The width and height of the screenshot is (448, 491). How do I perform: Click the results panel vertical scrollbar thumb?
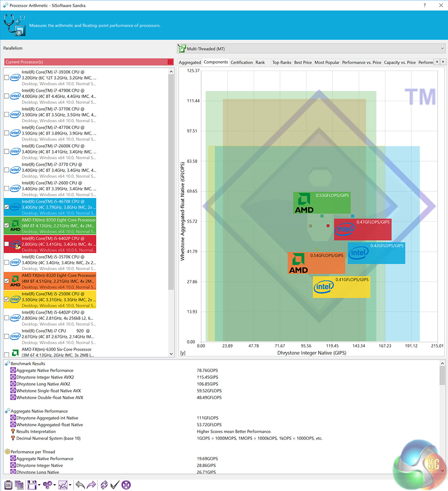point(442,375)
